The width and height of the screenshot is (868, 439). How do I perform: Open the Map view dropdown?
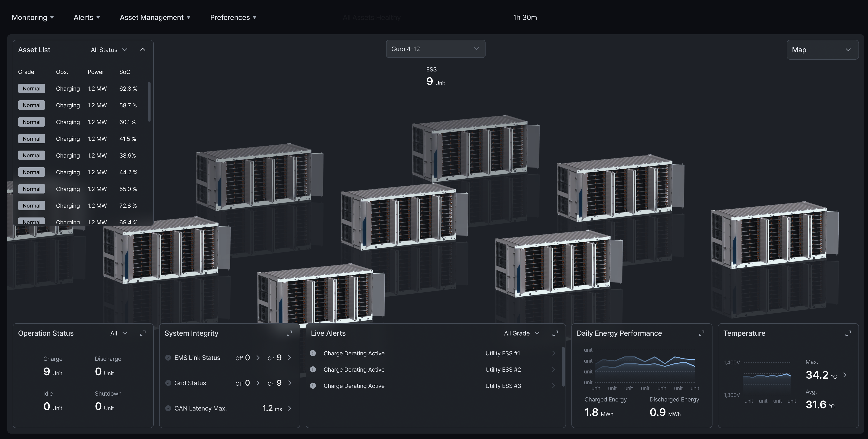coord(822,50)
